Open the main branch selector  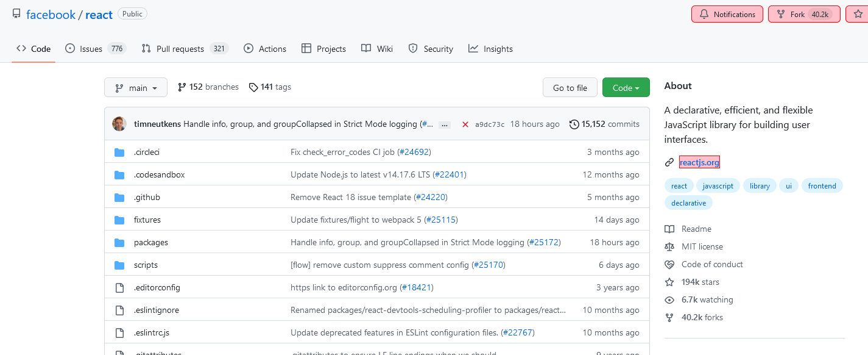[x=135, y=87]
